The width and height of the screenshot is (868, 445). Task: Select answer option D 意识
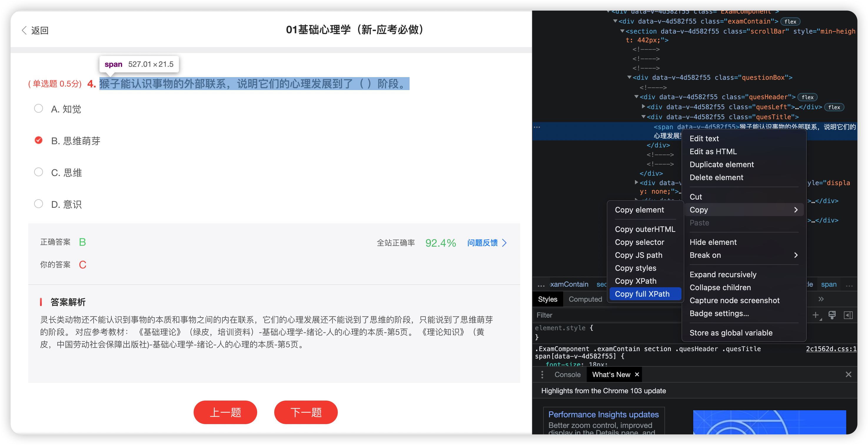[39, 204]
